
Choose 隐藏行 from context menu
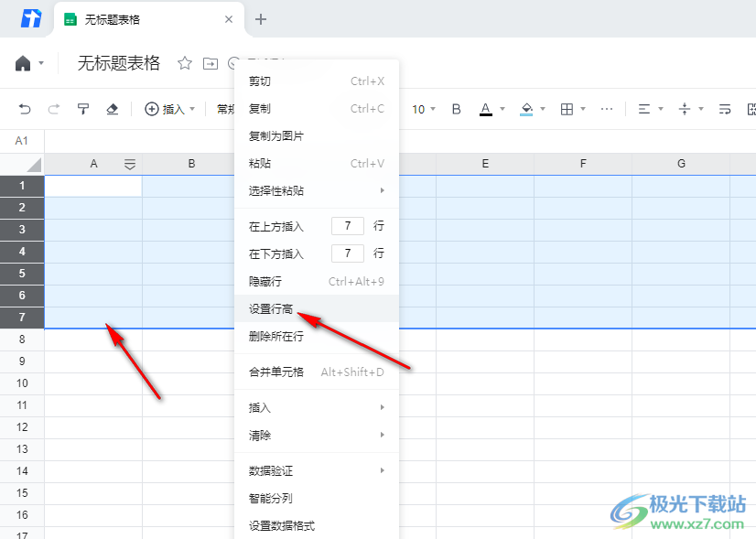(317, 282)
